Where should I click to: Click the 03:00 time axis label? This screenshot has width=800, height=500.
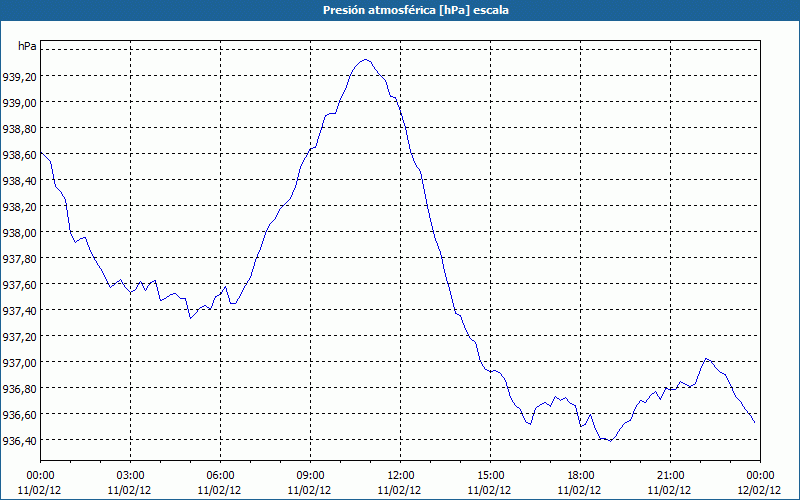coord(131,476)
